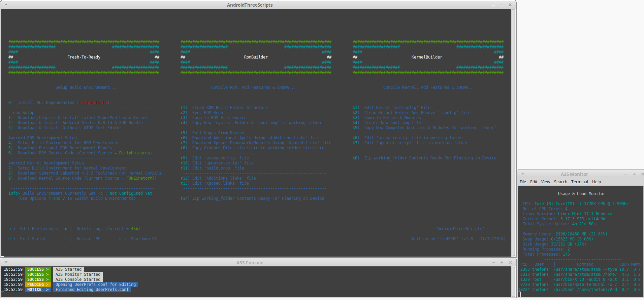Click k8 'Zip working_folder Contents' line
The height and width of the screenshot is (300, 644).
(x=424, y=158)
